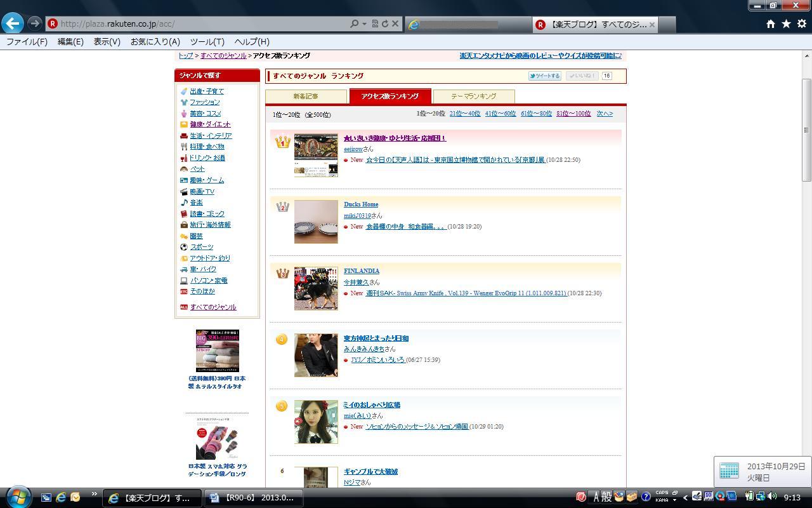The image size is (812, 508).
Task: Refresh the page using address bar icon
Action: pyautogui.click(x=384, y=23)
